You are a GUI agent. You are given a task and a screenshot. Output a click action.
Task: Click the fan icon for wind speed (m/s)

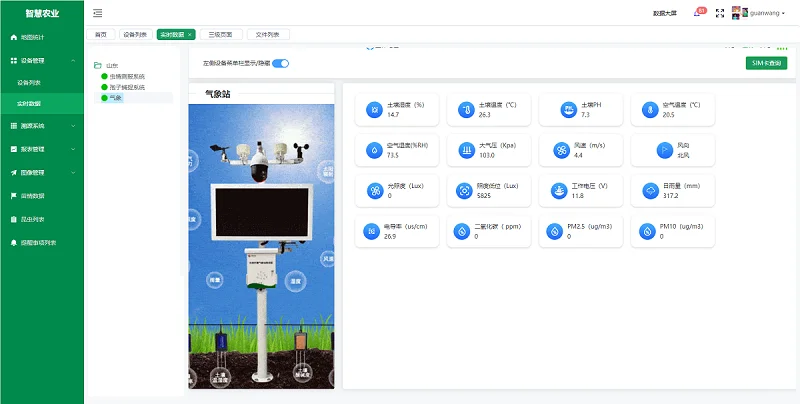tap(561, 150)
